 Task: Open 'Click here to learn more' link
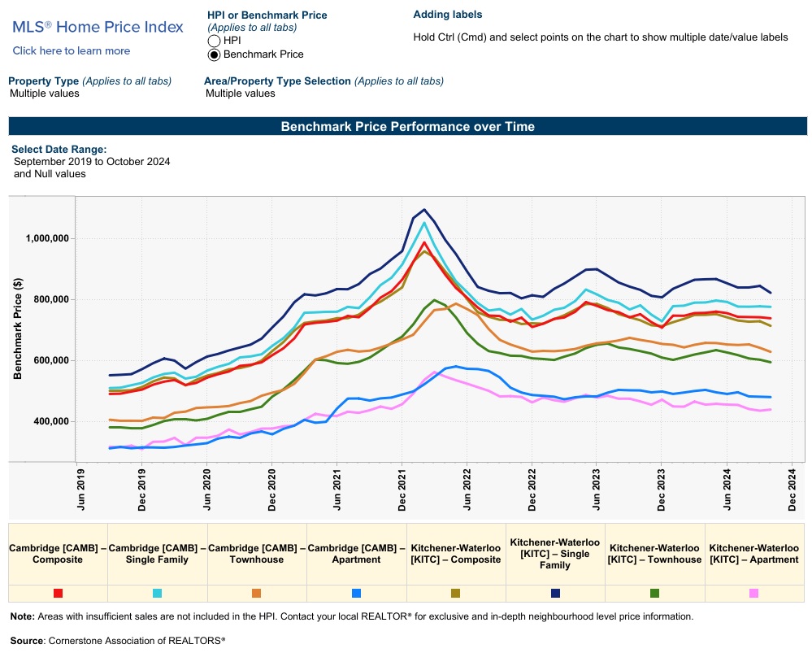tap(72, 50)
